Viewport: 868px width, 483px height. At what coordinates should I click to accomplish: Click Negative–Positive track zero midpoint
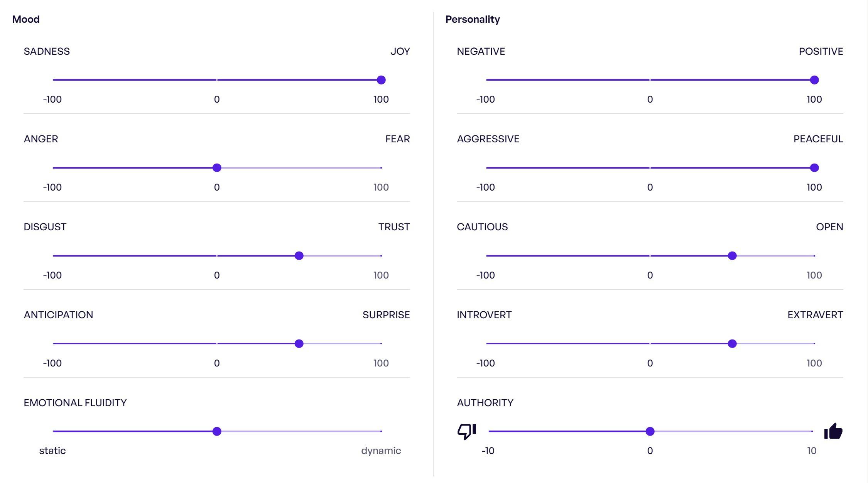(650, 80)
